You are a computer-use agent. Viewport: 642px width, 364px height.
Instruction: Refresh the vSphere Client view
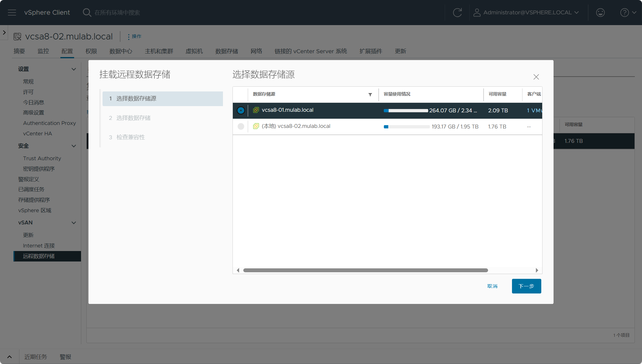coord(457,13)
